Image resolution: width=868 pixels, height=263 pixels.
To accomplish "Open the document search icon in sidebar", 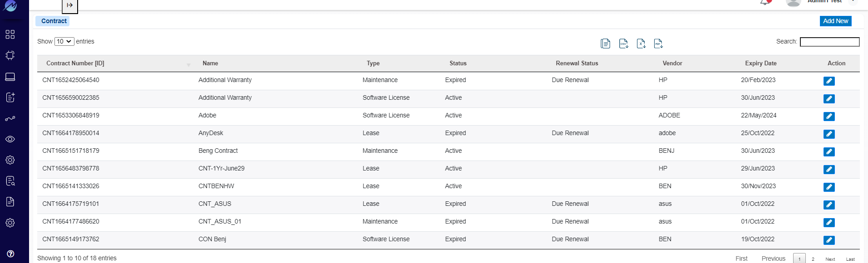I will 10,181.
